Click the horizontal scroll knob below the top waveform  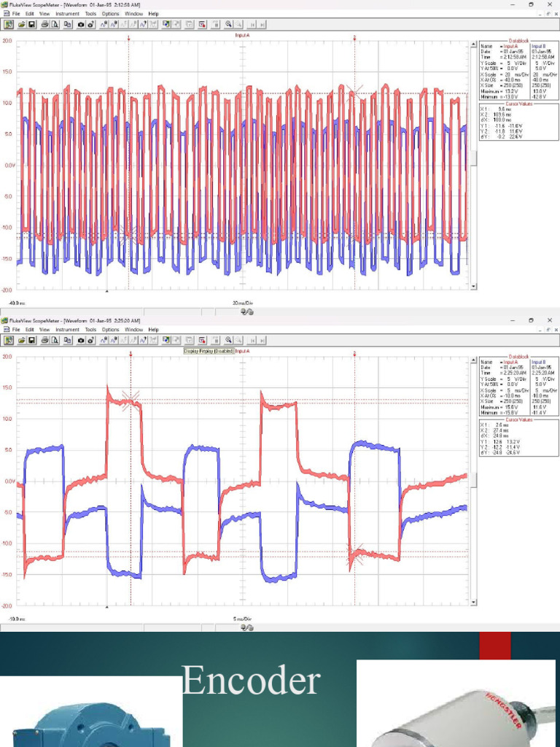(247, 311)
